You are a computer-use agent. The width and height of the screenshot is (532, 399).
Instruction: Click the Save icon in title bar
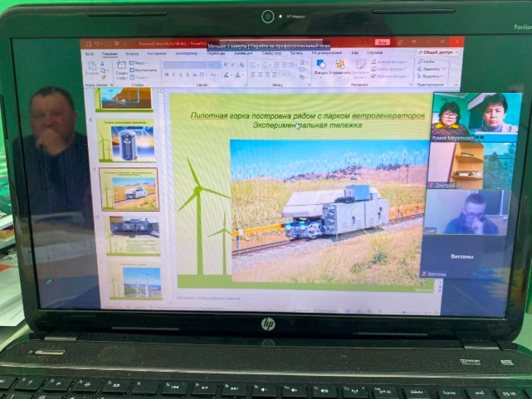pos(89,44)
